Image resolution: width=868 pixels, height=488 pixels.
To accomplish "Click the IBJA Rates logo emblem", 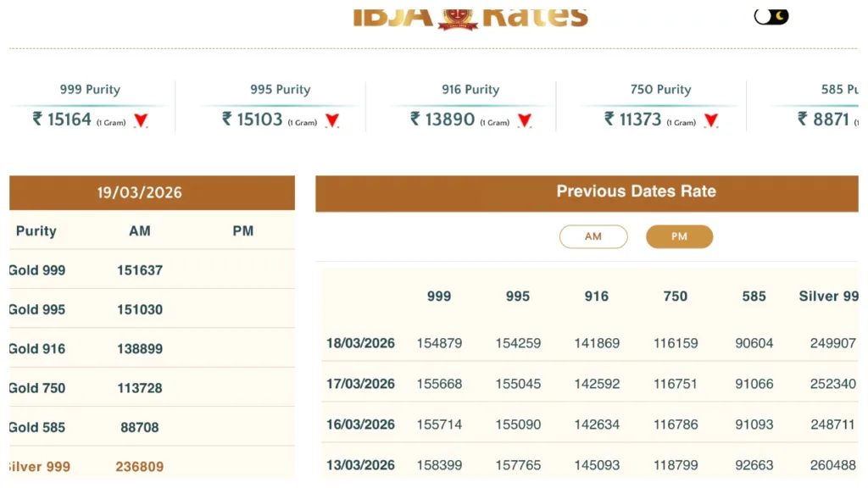I will (x=459, y=16).
